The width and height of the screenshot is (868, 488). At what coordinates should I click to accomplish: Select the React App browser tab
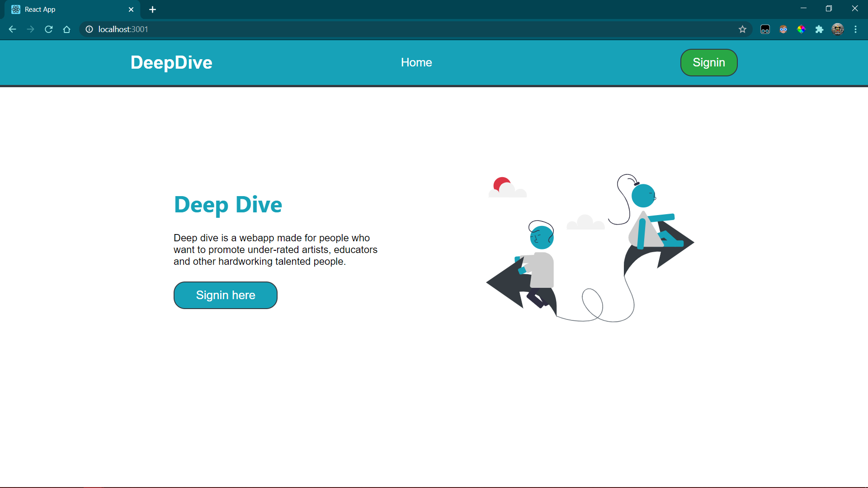(68, 9)
